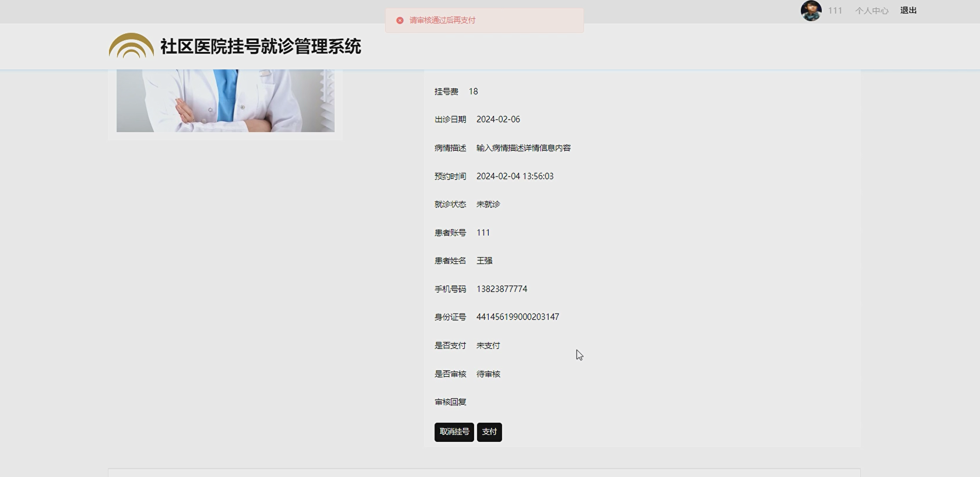Image resolution: width=980 pixels, height=477 pixels.
Task: Click the notification text 请审核通过后再支付
Action: click(442, 20)
